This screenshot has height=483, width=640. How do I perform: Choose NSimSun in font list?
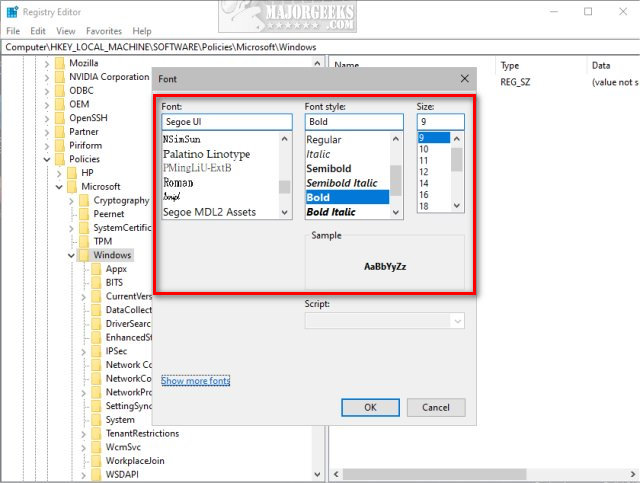pyautogui.click(x=182, y=139)
